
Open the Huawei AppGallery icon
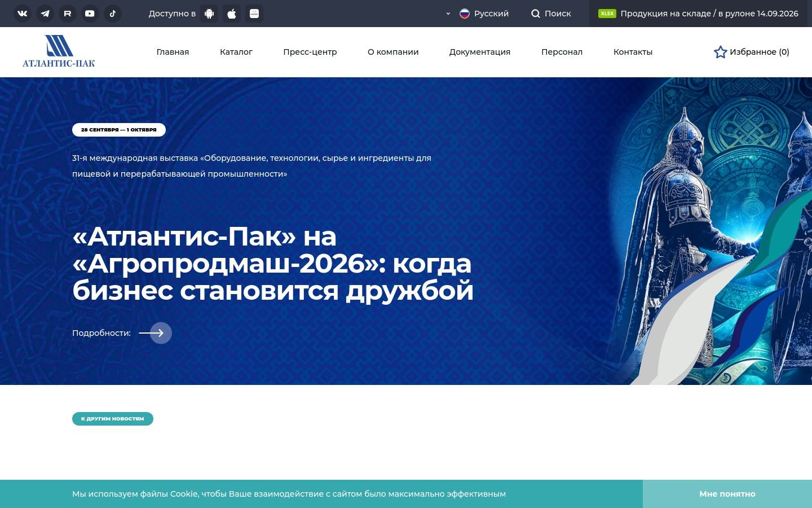(254, 14)
